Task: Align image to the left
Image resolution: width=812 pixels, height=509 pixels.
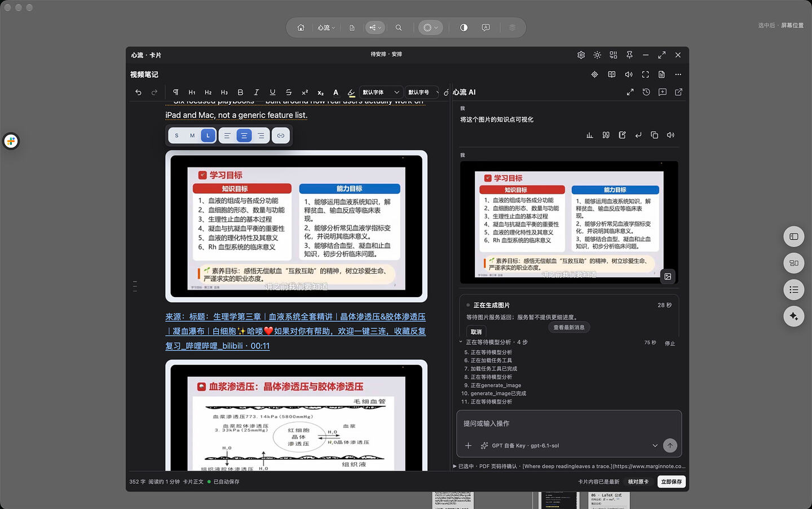Action: tap(227, 135)
